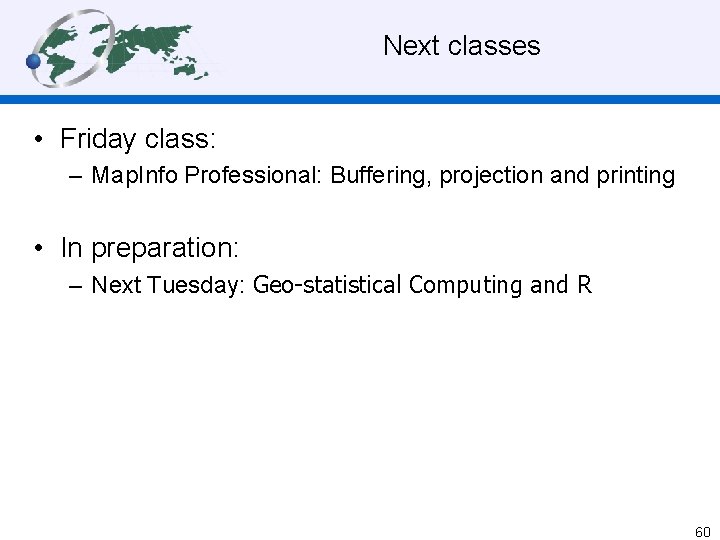Click the blue sphere on the logo
This screenshot has width=720, height=540.
[x=33, y=62]
